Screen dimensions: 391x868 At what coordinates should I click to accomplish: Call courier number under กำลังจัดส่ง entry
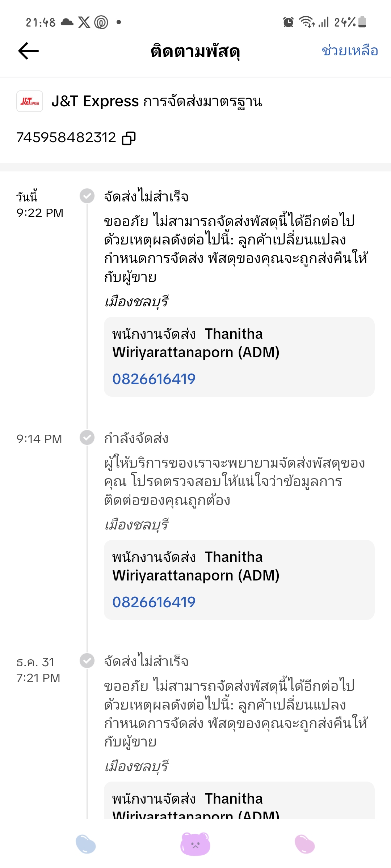154,602
